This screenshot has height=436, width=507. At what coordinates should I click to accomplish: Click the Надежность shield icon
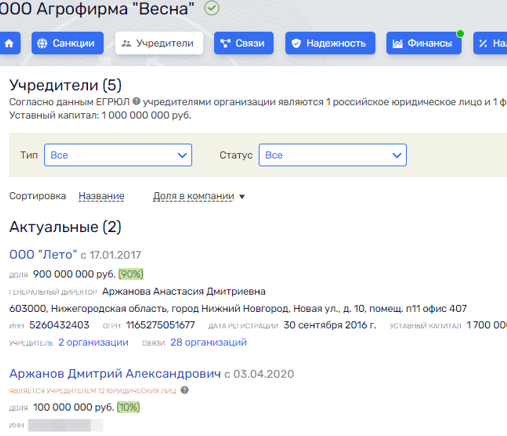click(296, 43)
